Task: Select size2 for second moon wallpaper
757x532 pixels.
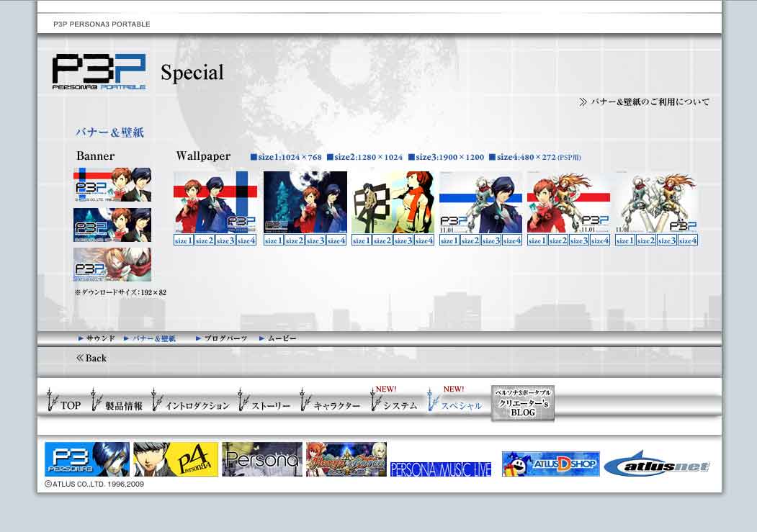Action: pyautogui.click(x=295, y=240)
